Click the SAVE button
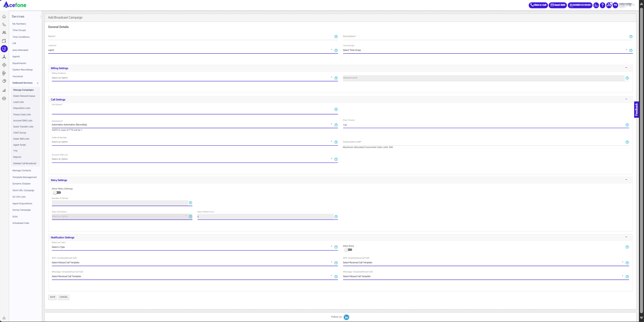This screenshot has width=644, height=322. pyautogui.click(x=53, y=297)
